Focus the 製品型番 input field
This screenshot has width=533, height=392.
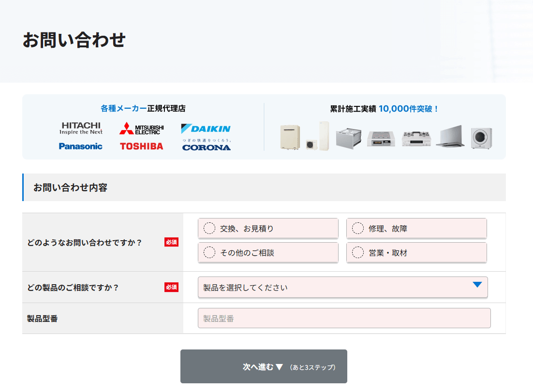[x=344, y=319]
